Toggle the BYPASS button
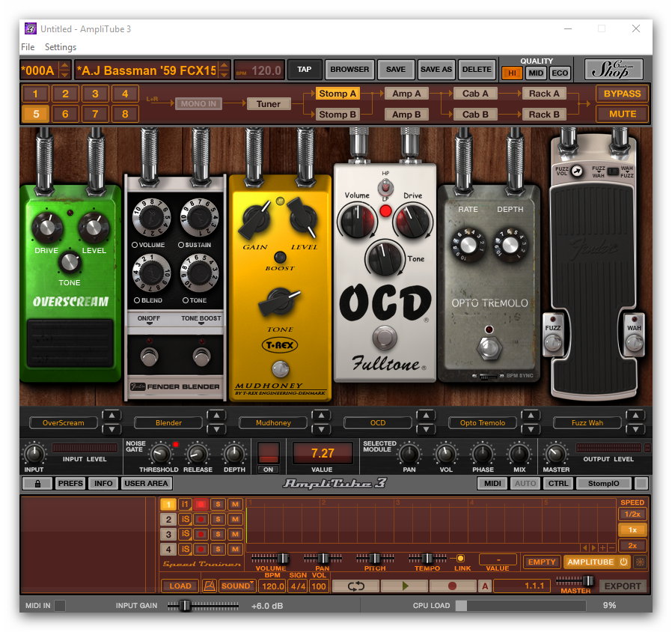The height and width of the screenshot is (632, 672). (622, 94)
